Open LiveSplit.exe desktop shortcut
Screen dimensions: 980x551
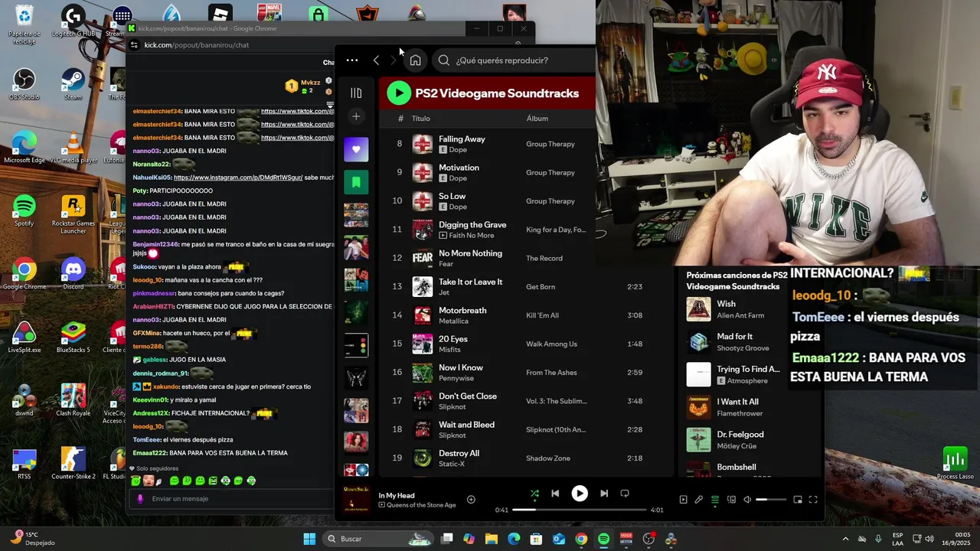pyautogui.click(x=24, y=337)
